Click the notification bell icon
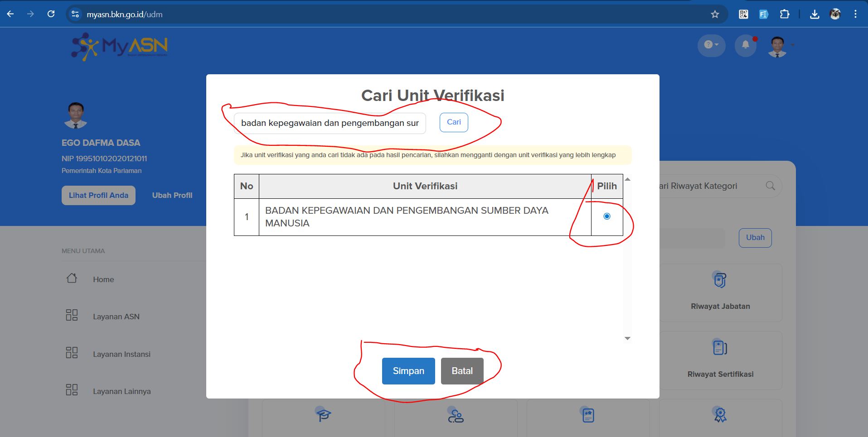Image resolution: width=868 pixels, height=437 pixels. tap(745, 45)
